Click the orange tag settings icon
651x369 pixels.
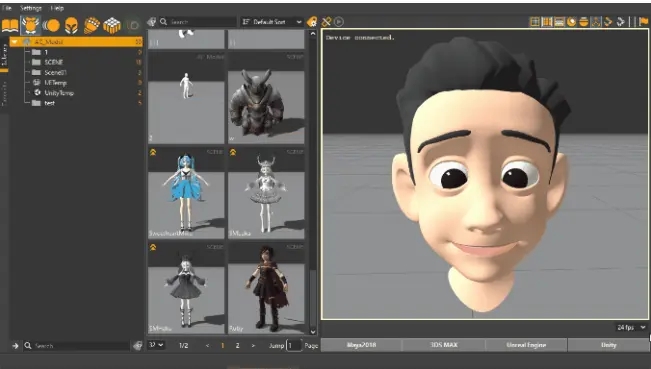point(312,22)
